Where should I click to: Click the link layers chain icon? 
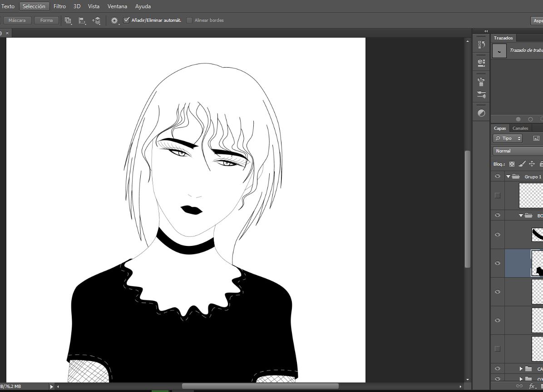point(519,386)
